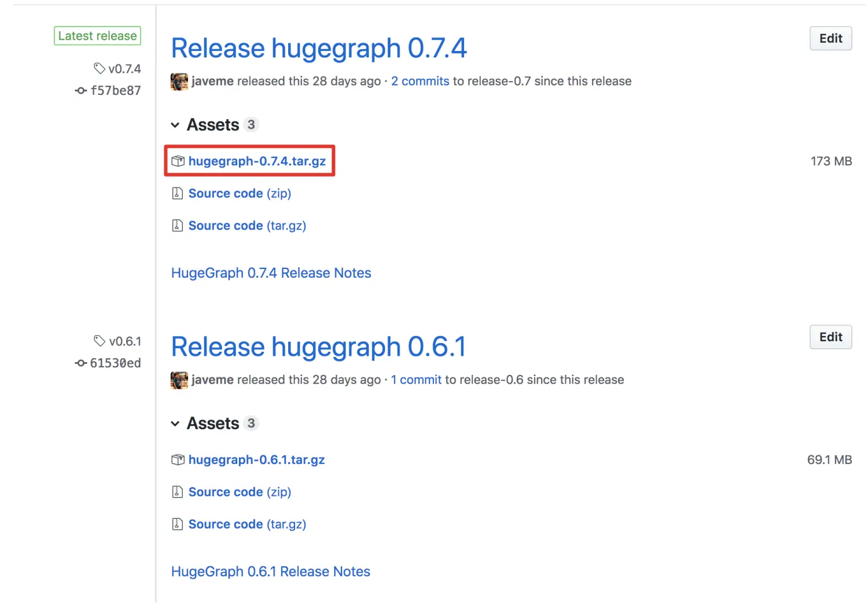Click the package icon beside hugegraph-0.6.1.tar.gz
The width and height of the screenshot is (868, 612).
click(x=178, y=460)
